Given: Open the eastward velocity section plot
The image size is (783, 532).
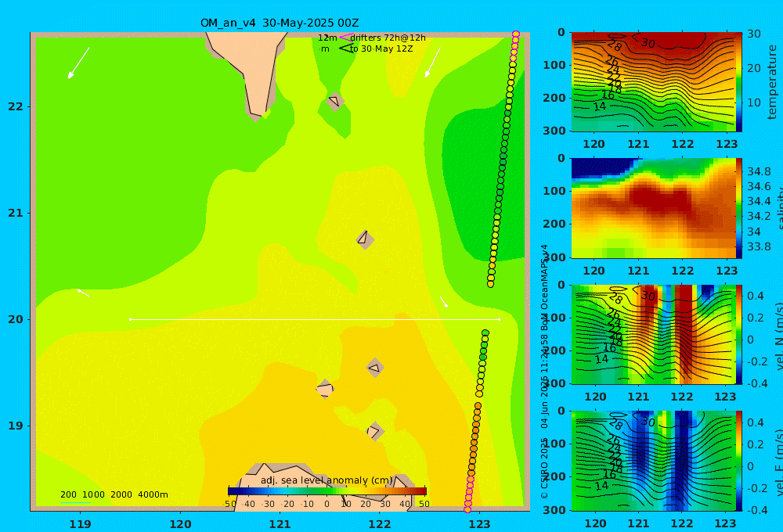Looking at the screenshot, I should tap(654, 461).
